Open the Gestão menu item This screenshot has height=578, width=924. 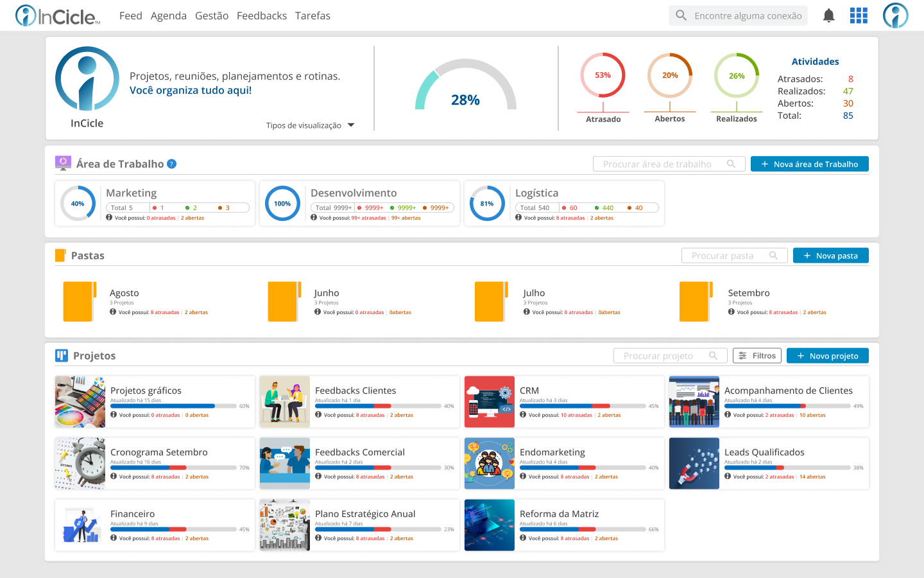212,15
